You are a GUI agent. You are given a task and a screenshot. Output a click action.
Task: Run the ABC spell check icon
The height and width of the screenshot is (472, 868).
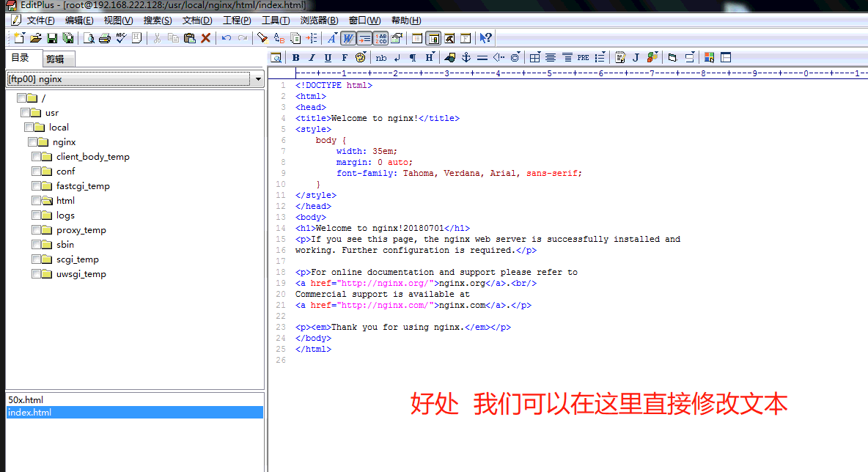(121, 38)
